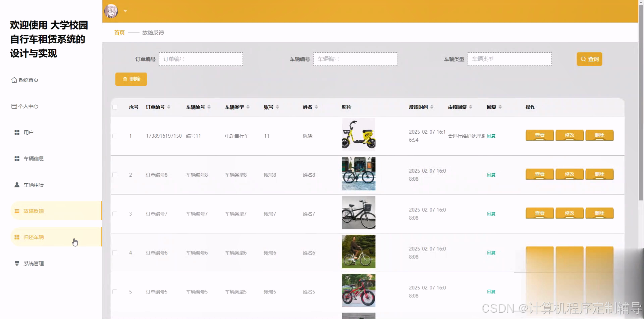This screenshot has width=644, height=319.
Task: Check the checkbox for order 1738916197150
Action: coord(115,136)
